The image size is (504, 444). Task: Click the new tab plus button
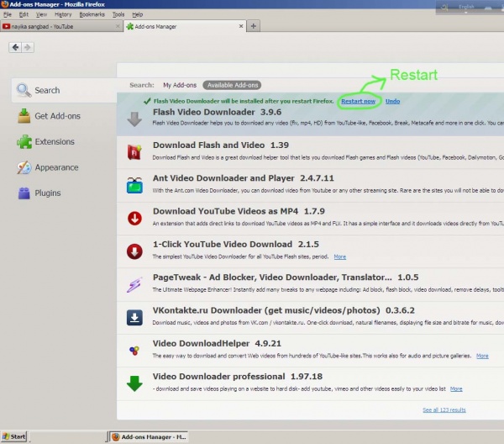(x=254, y=26)
